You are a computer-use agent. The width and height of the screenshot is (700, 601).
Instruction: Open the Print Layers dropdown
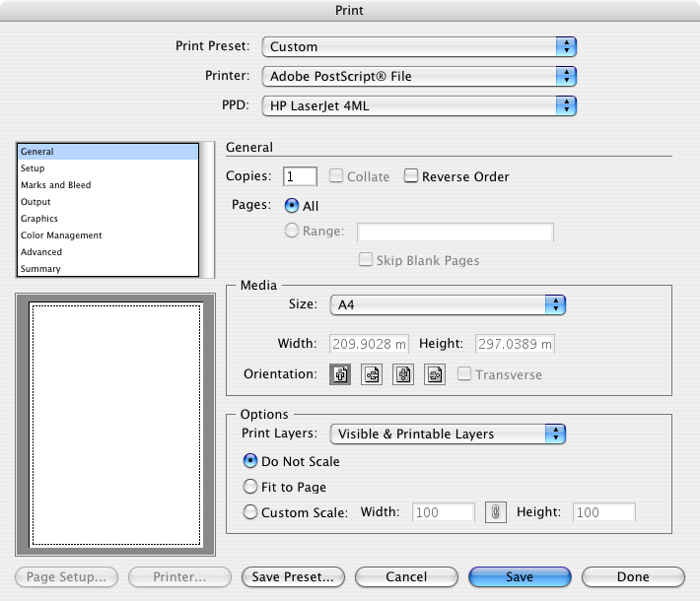coord(448,434)
